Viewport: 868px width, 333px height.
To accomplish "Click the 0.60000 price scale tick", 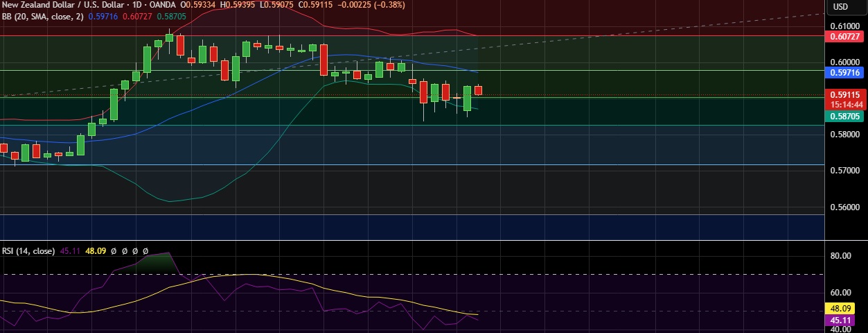I will [x=845, y=61].
